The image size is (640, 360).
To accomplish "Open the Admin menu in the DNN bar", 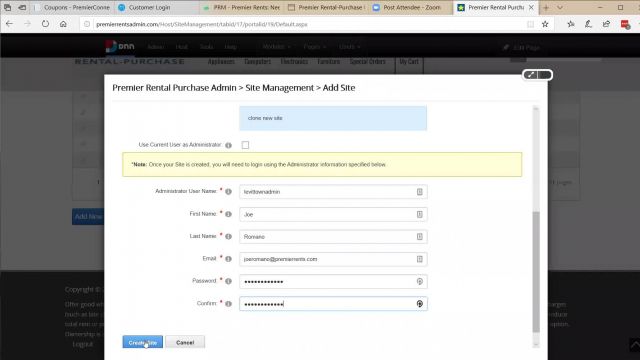I will point(155,47).
